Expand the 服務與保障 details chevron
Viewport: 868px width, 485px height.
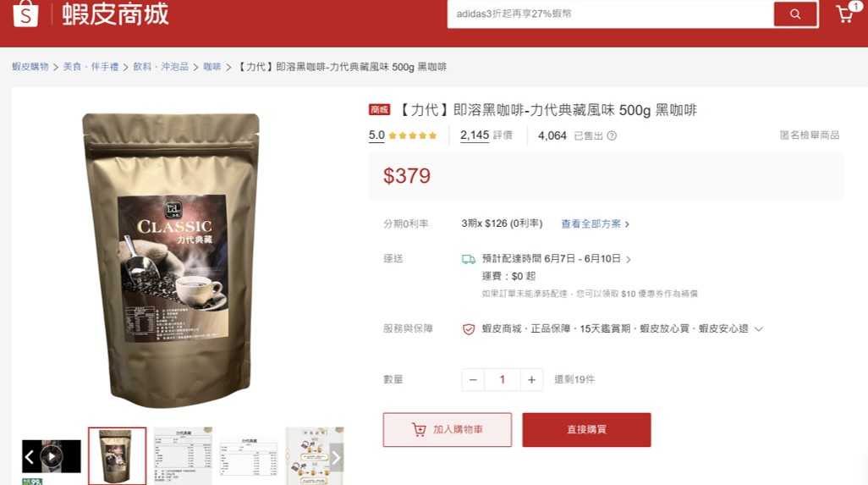click(759, 329)
